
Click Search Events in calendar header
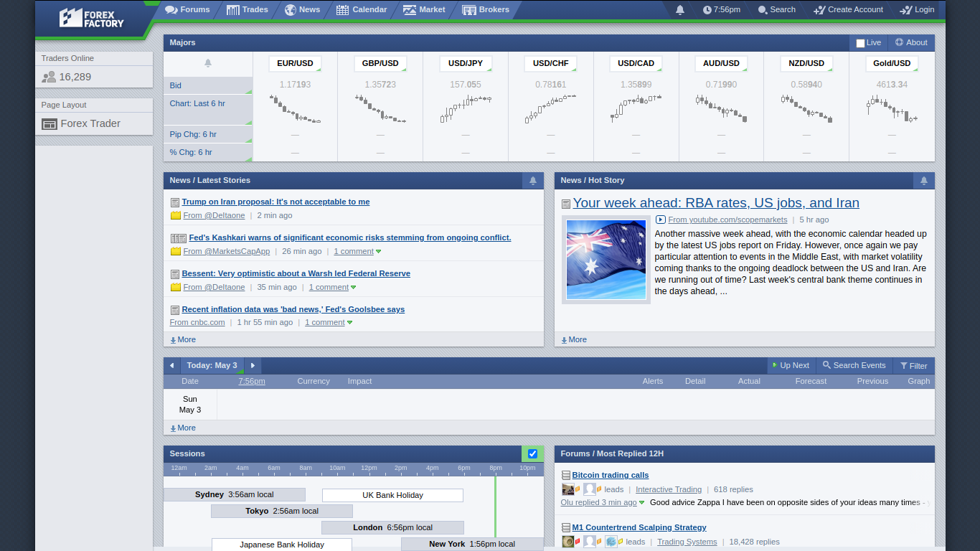click(x=854, y=366)
